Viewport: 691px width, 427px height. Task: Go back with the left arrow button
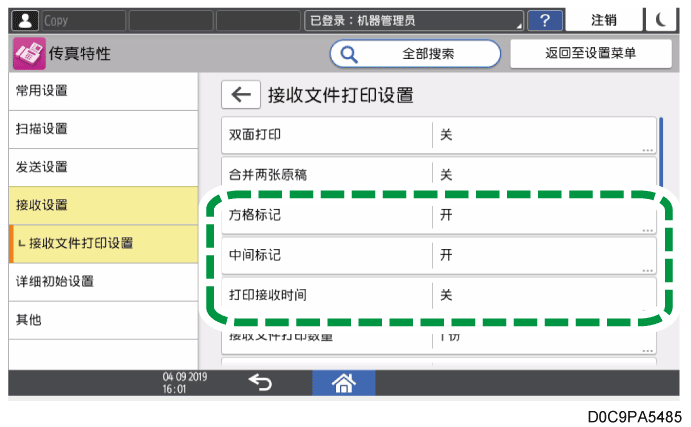coord(241,94)
